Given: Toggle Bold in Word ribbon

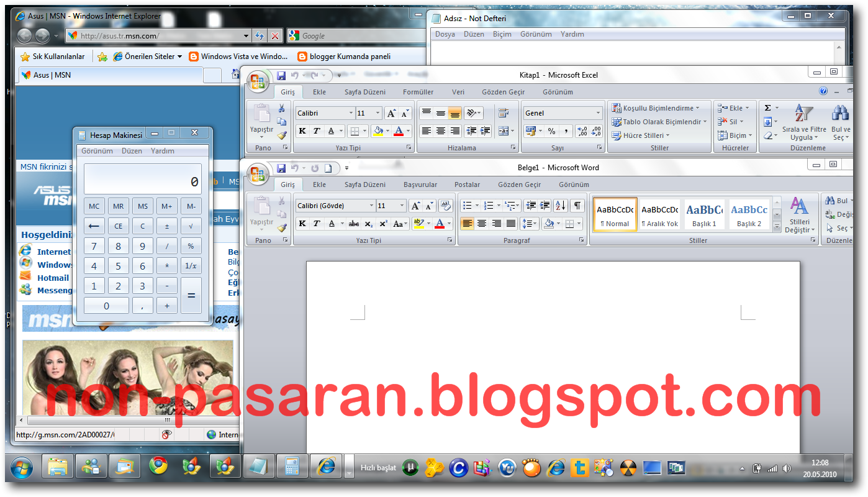Looking at the screenshot, I should coord(302,224).
